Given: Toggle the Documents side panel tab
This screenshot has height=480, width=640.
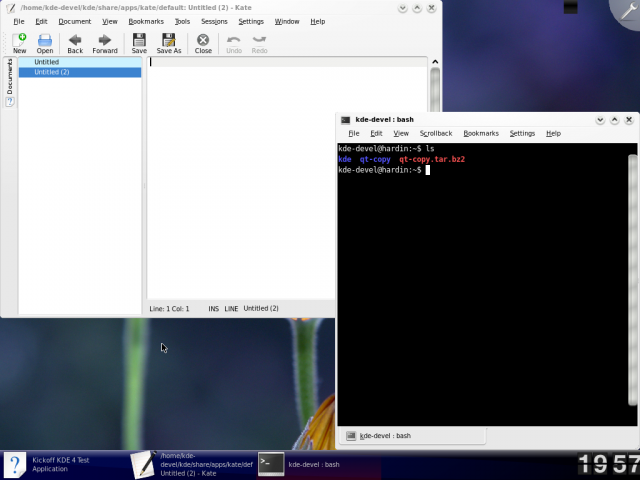Looking at the screenshot, I should (x=10, y=77).
